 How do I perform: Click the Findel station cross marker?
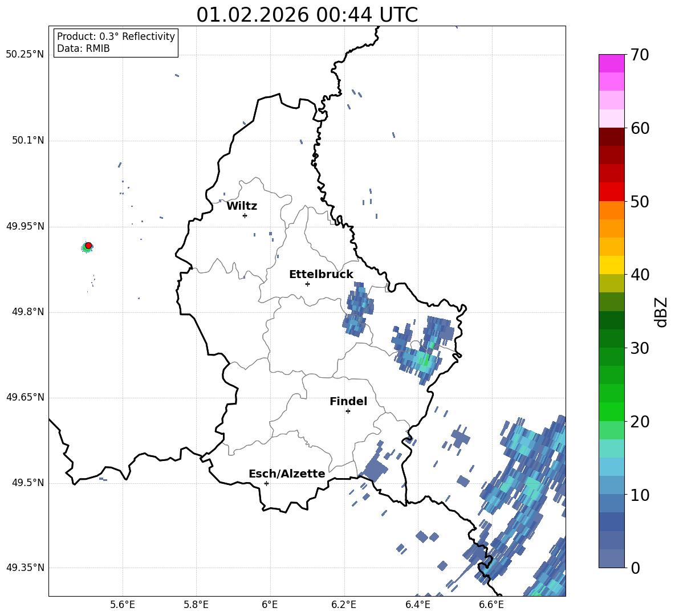pyautogui.click(x=348, y=411)
